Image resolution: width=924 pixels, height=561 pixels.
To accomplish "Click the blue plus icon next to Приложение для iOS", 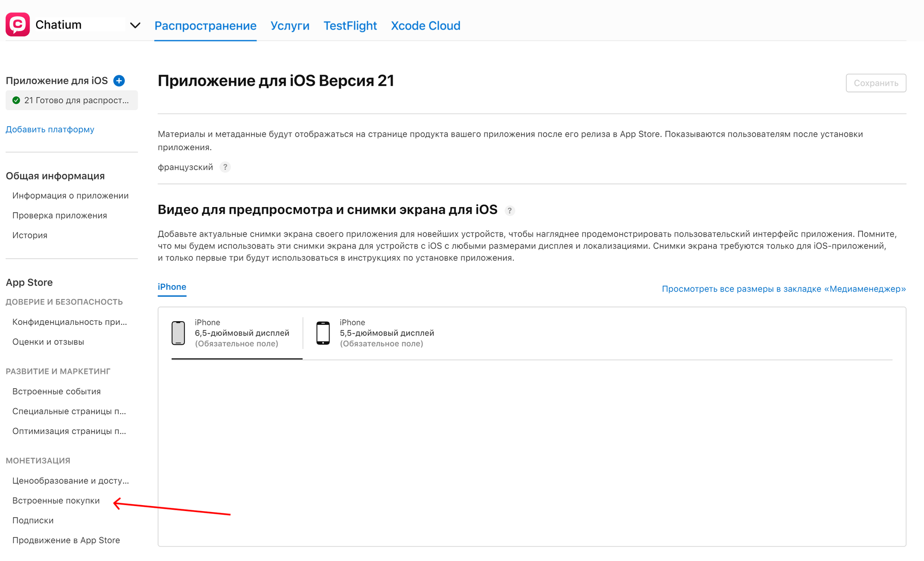I will 119,81.
